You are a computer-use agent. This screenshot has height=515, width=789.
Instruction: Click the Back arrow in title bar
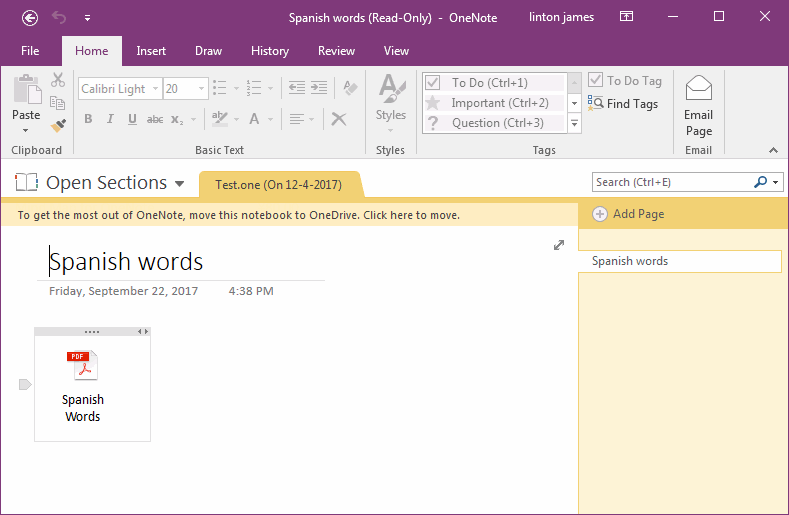30,18
